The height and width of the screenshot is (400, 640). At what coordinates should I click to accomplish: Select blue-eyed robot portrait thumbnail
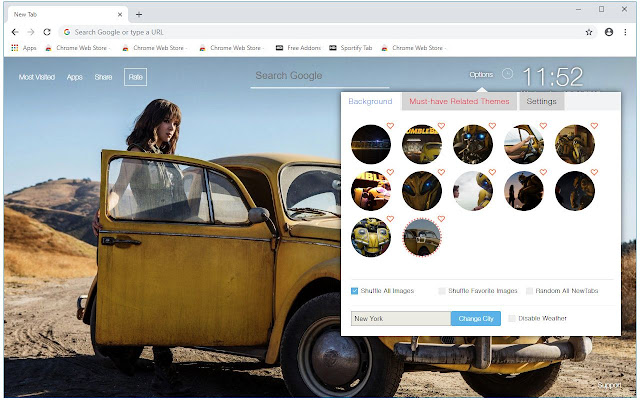[473, 144]
